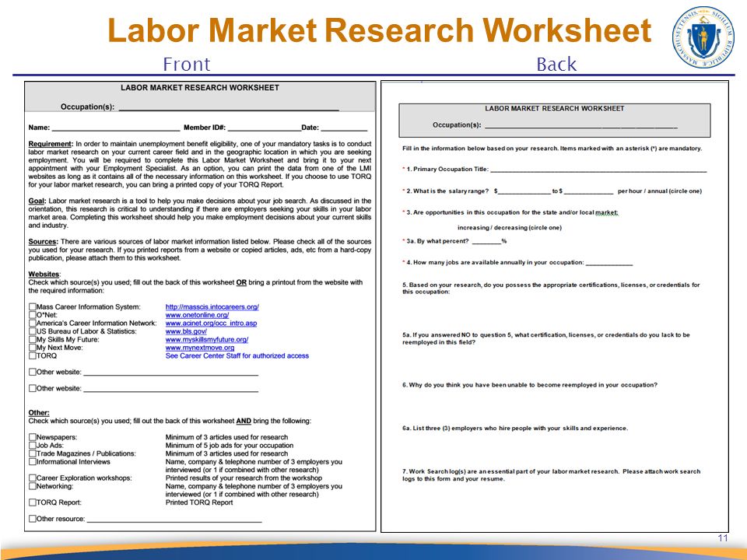Click the Massachusetts state seal logo
747x560 pixels.
[x=703, y=37]
